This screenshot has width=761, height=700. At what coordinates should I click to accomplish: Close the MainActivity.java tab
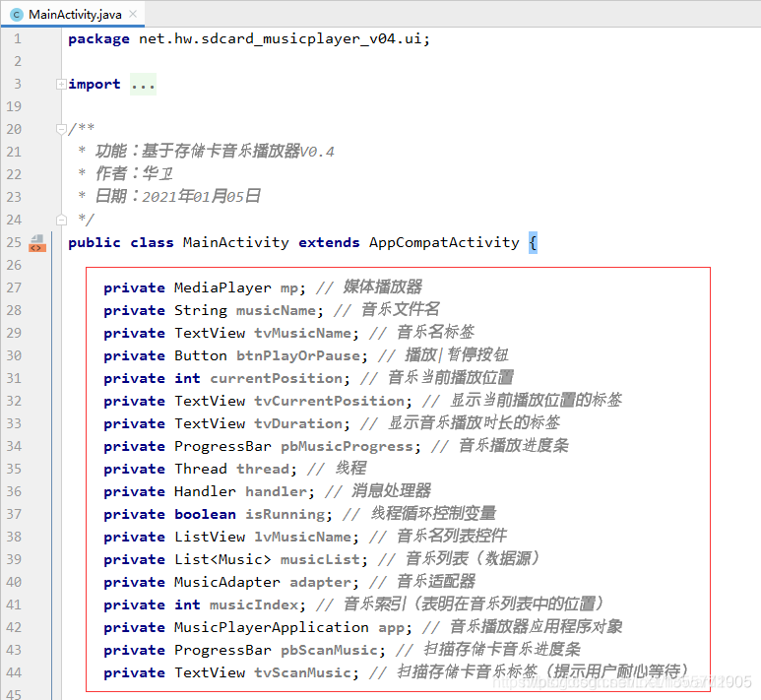pos(133,14)
